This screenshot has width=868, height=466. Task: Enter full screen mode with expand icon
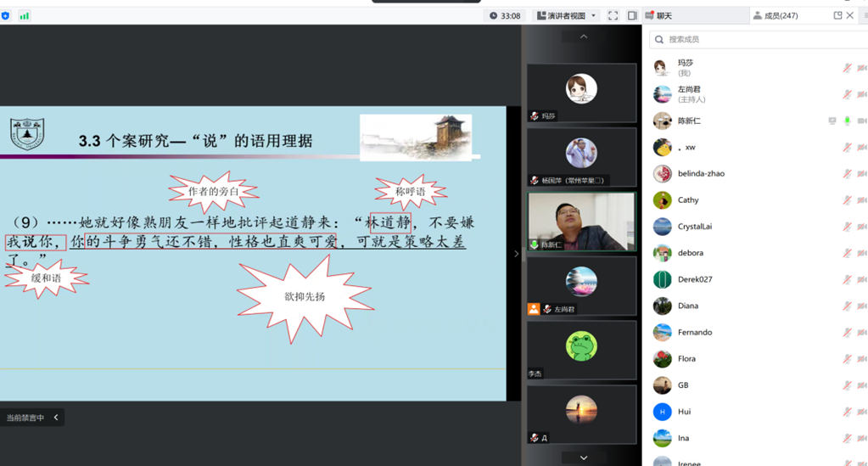point(613,15)
